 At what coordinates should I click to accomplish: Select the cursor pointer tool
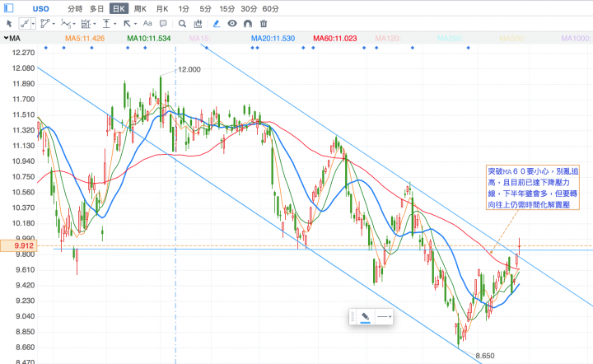click(x=8, y=24)
